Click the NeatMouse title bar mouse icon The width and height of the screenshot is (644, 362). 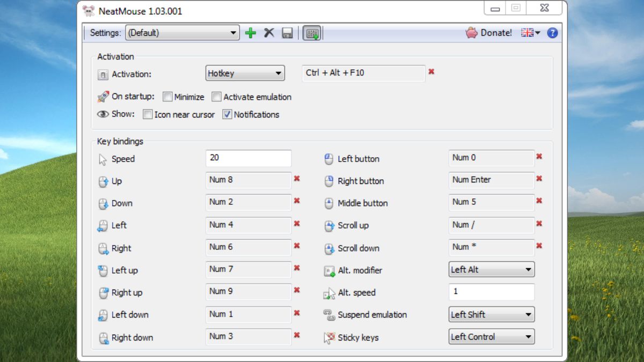(89, 11)
